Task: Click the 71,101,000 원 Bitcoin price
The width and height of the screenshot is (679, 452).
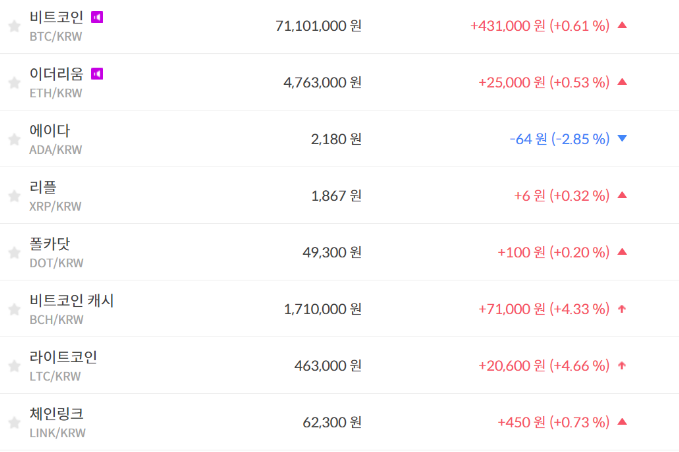Action: [x=318, y=26]
